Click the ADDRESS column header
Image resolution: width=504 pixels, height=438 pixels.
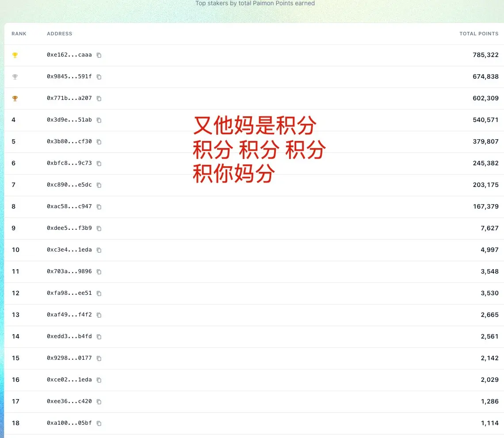coord(60,34)
